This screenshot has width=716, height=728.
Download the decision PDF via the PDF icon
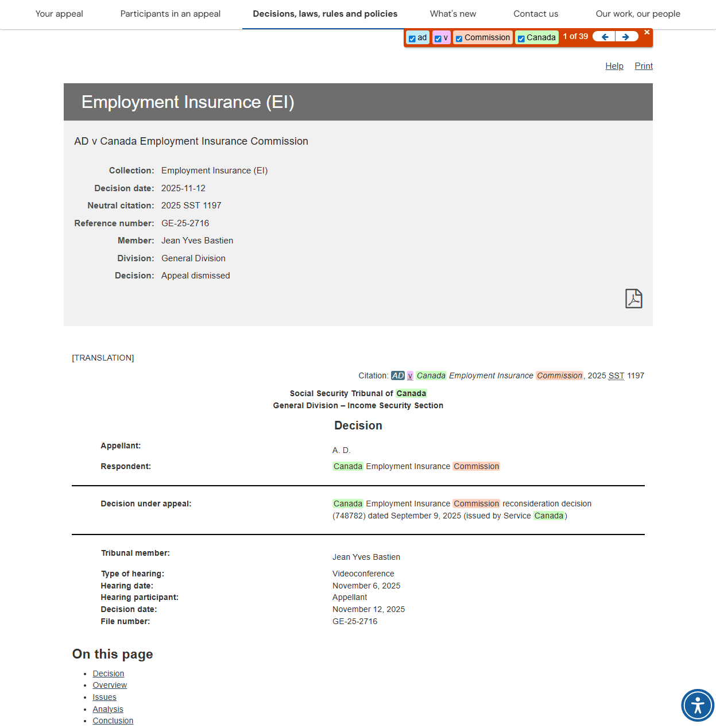tap(633, 299)
